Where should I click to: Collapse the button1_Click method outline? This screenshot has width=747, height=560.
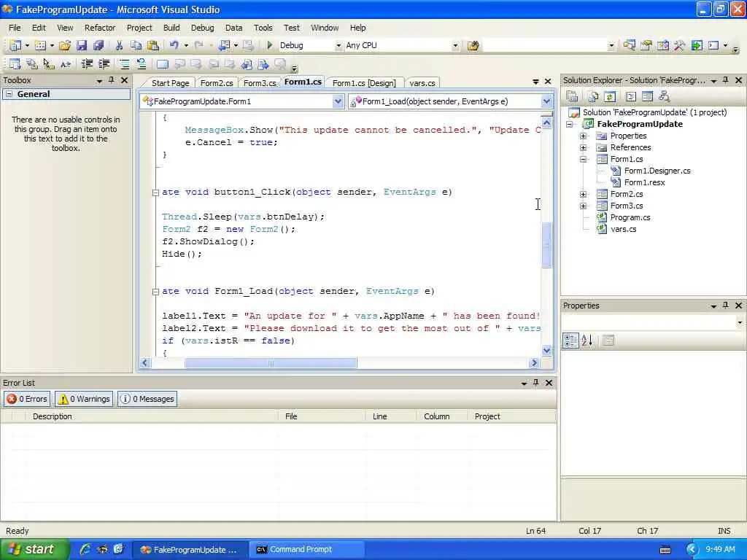(155, 192)
